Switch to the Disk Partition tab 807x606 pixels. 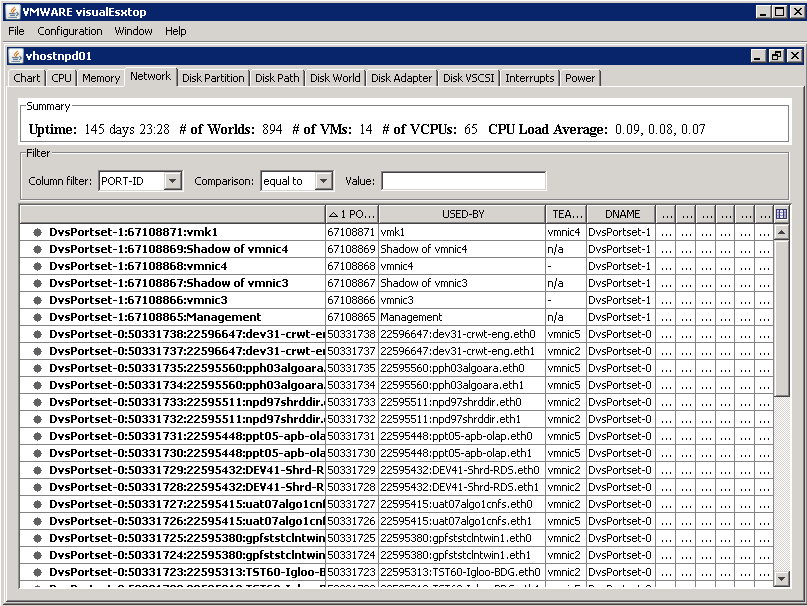213,78
